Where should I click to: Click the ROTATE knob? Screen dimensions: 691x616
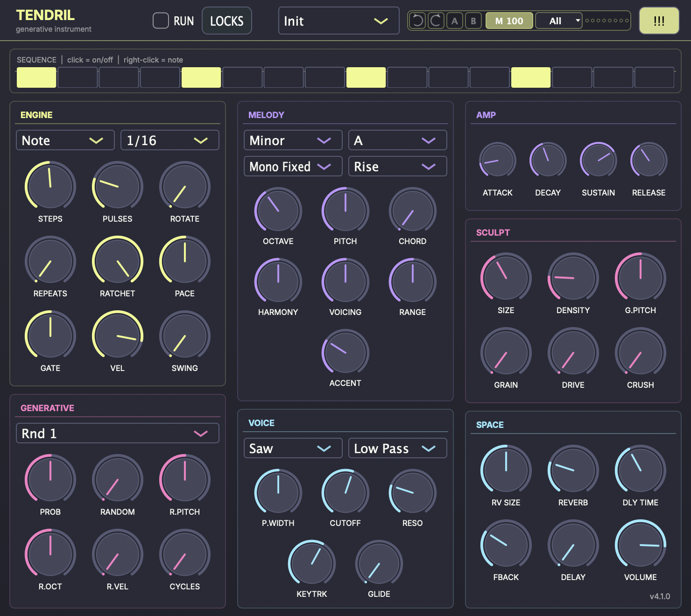[185, 186]
